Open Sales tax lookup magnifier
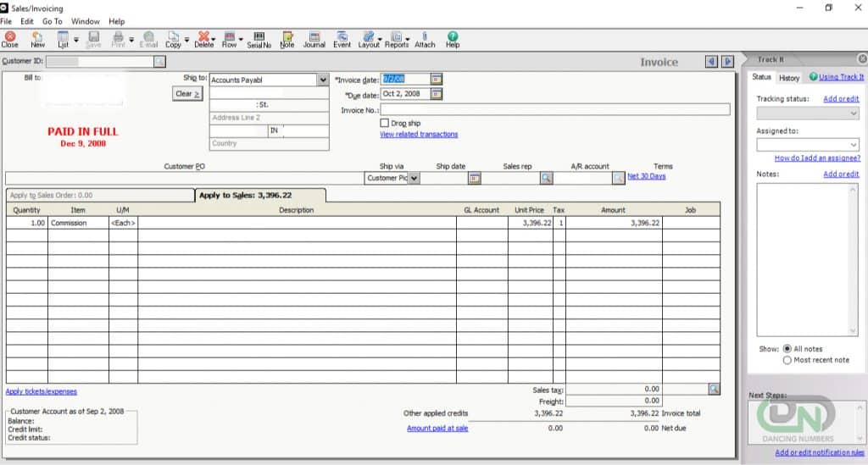 714,390
